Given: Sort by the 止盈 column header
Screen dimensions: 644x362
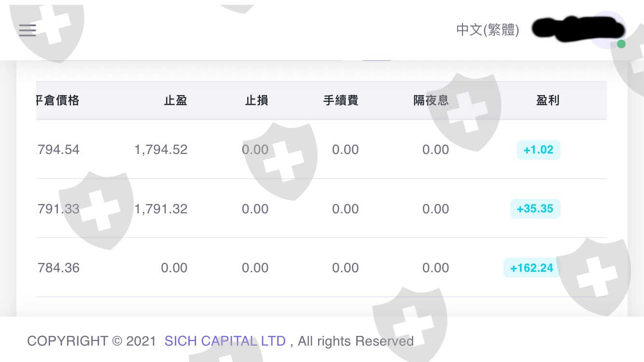Looking at the screenshot, I should coord(175,100).
